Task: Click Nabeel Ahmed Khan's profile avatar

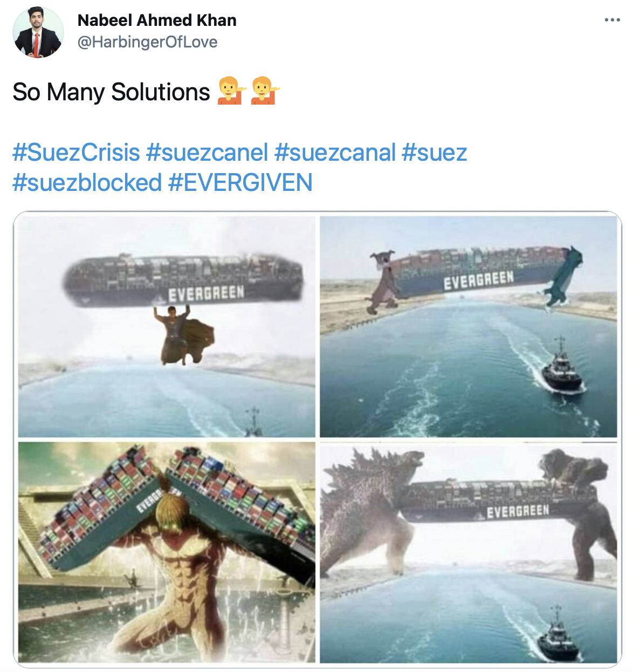Action: 38,32
